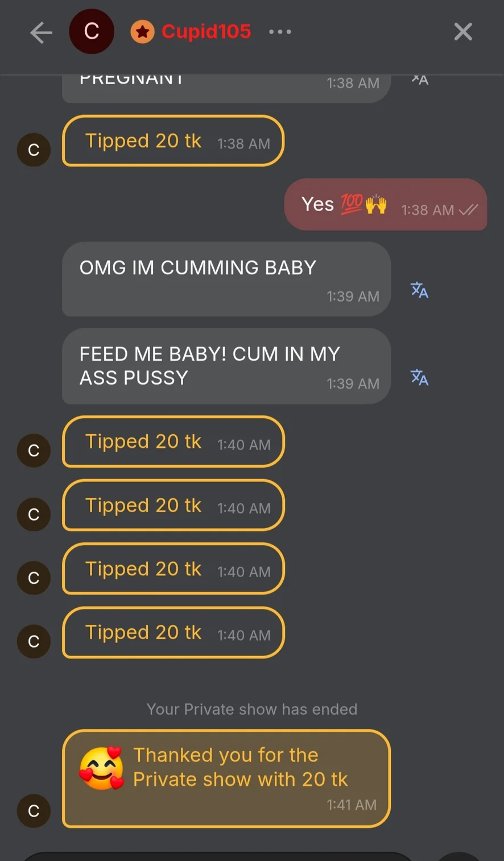
Task: Tap the C avatar beside first 1:40 AM tip
Action: tap(34, 451)
